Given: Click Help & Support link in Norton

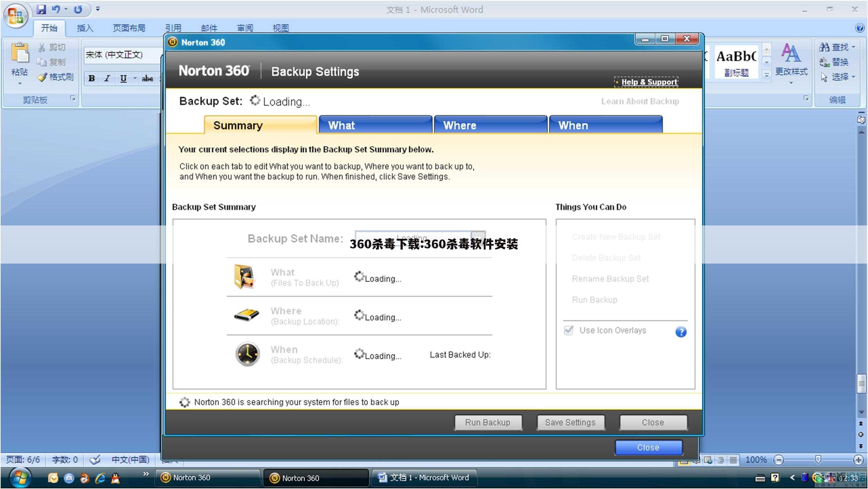Looking at the screenshot, I should point(649,82).
